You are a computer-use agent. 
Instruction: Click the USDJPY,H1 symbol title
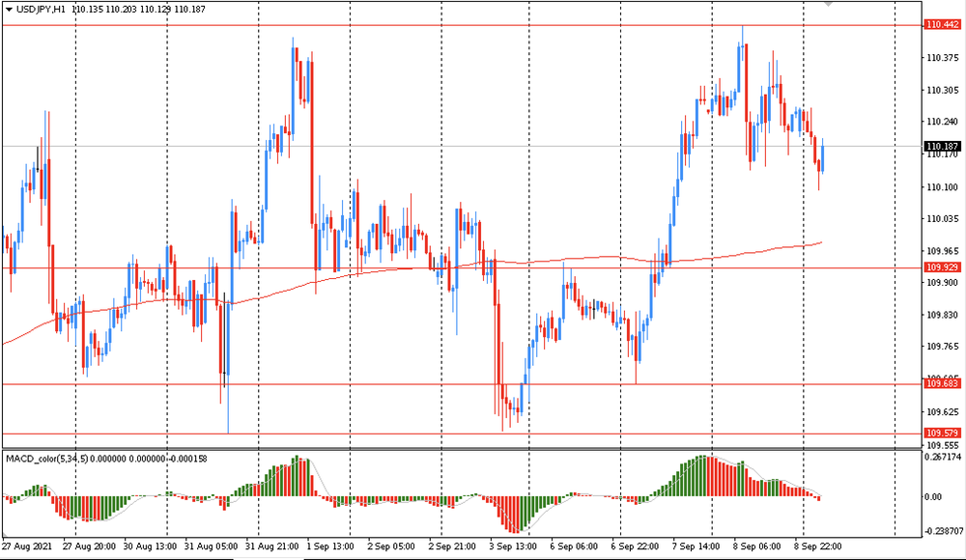coord(41,10)
